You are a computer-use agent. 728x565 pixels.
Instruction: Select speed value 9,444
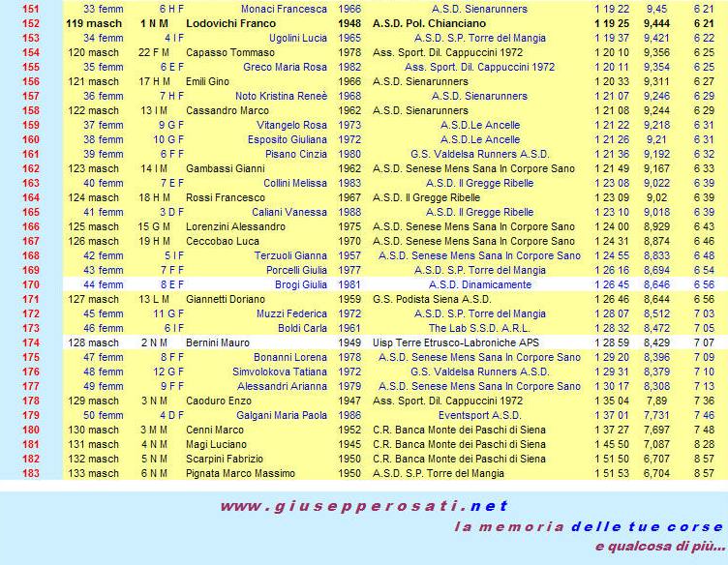656,23
